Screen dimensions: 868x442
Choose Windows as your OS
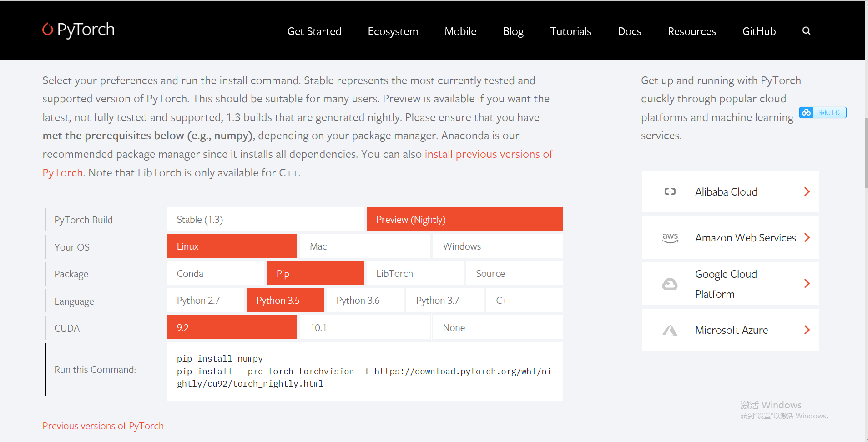498,246
